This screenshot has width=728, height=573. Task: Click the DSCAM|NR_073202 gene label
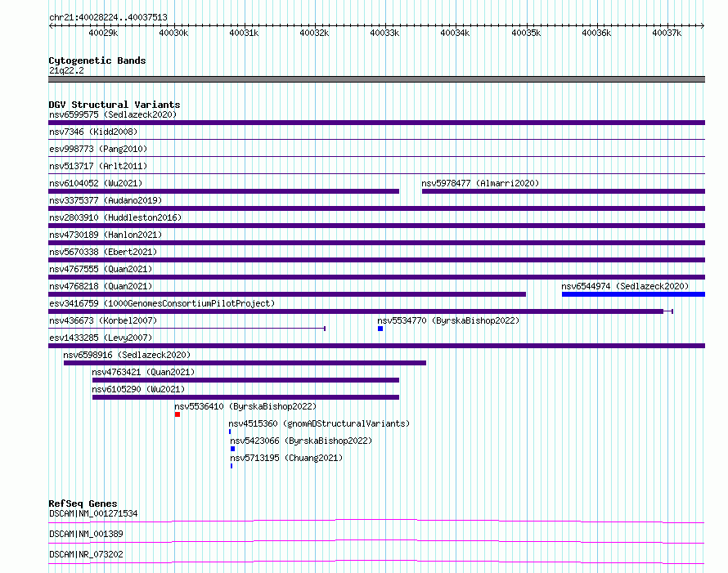pyautogui.click(x=86, y=554)
